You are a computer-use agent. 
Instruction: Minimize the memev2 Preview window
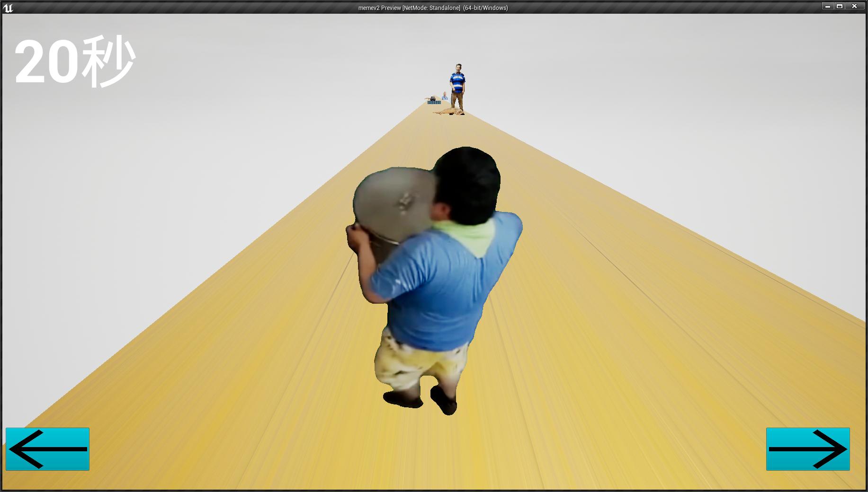coord(827,6)
